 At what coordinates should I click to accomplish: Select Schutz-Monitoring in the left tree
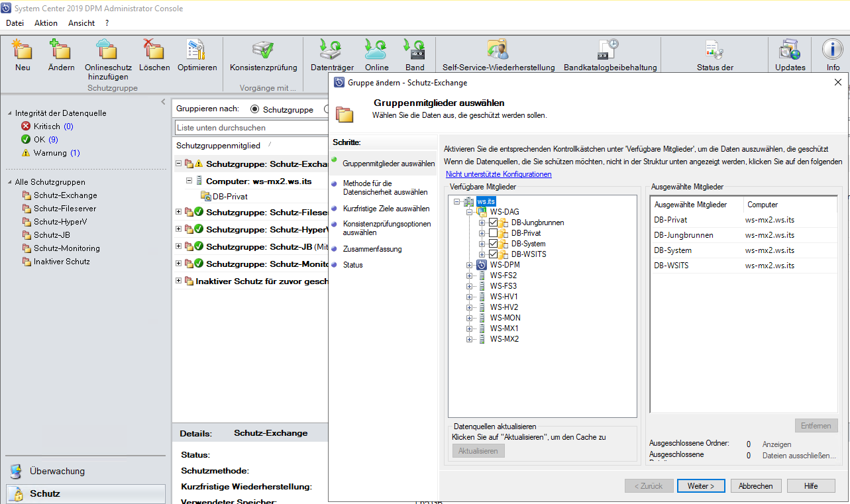click(x=67, y=248)
